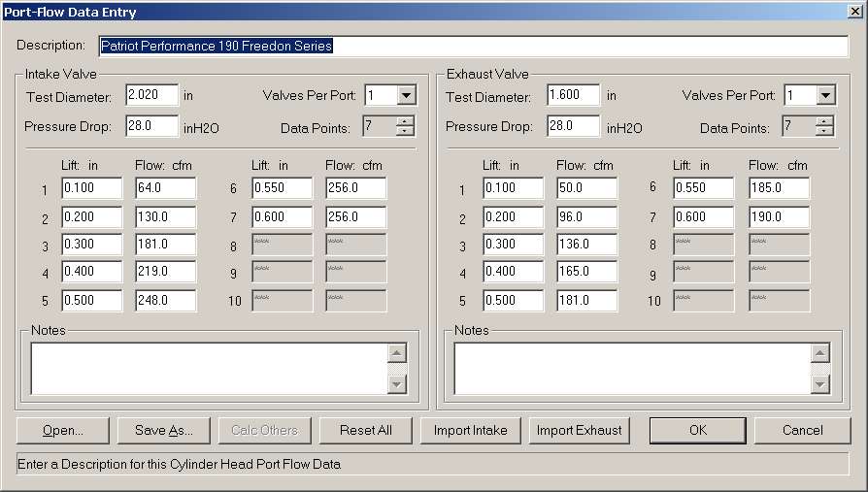
Task: Select exhaust row 7 flow field 190.0
Action: (779, 217)
